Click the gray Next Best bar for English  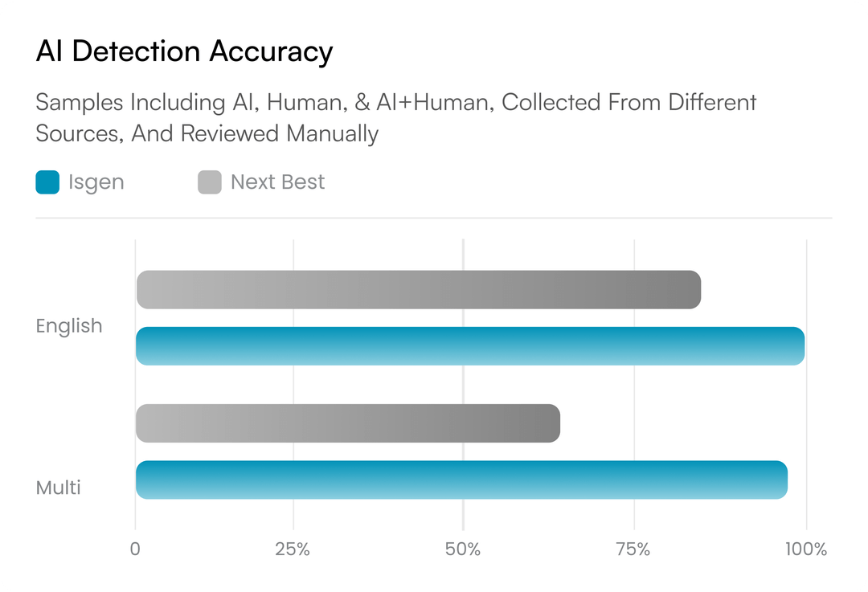(418, 290)
